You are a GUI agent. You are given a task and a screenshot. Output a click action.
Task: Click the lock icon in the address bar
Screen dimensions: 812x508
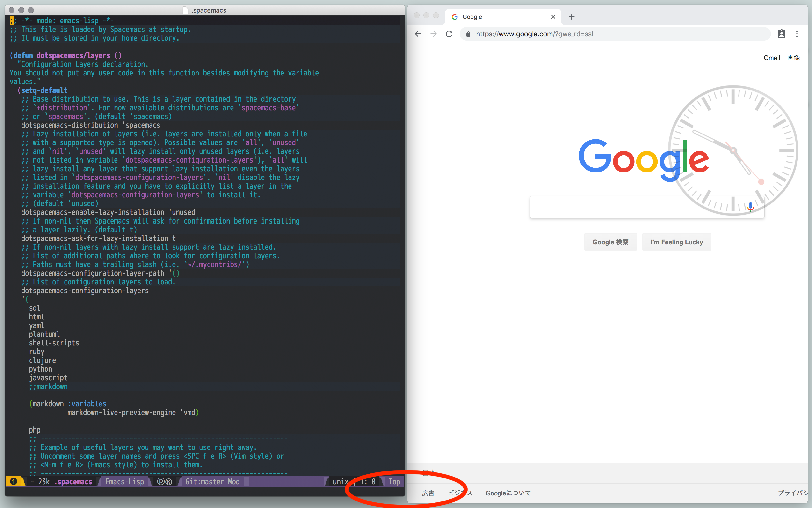point(468,34)
